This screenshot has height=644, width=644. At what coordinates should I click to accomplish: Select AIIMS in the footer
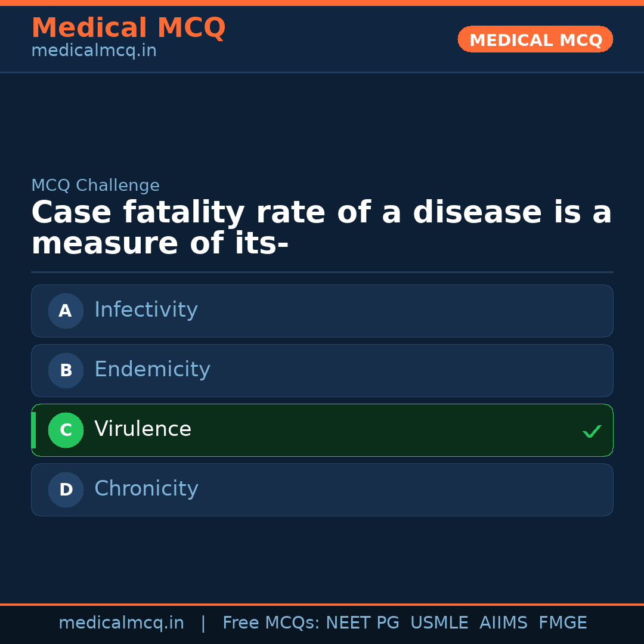(x=503, y=623)
